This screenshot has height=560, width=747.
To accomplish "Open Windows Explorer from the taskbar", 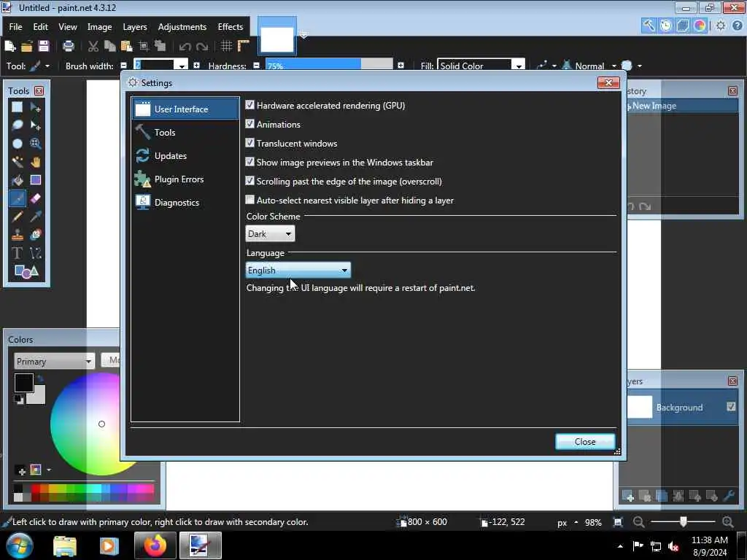I will [65, 545].
